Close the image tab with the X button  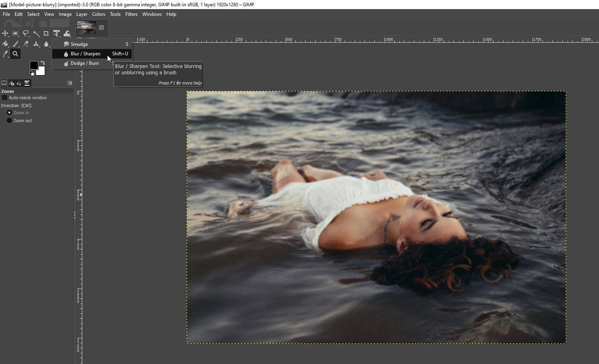102,28
